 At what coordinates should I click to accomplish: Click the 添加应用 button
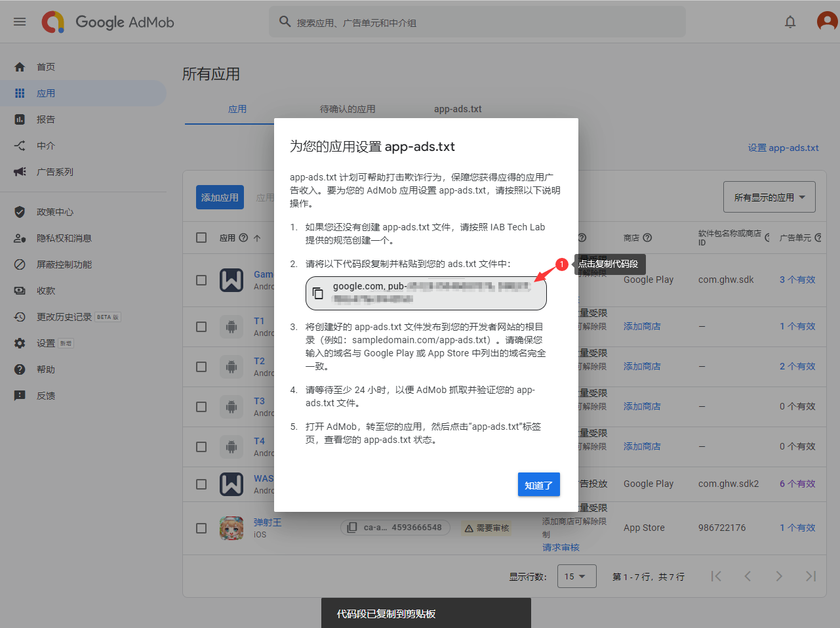pos(220,197)
